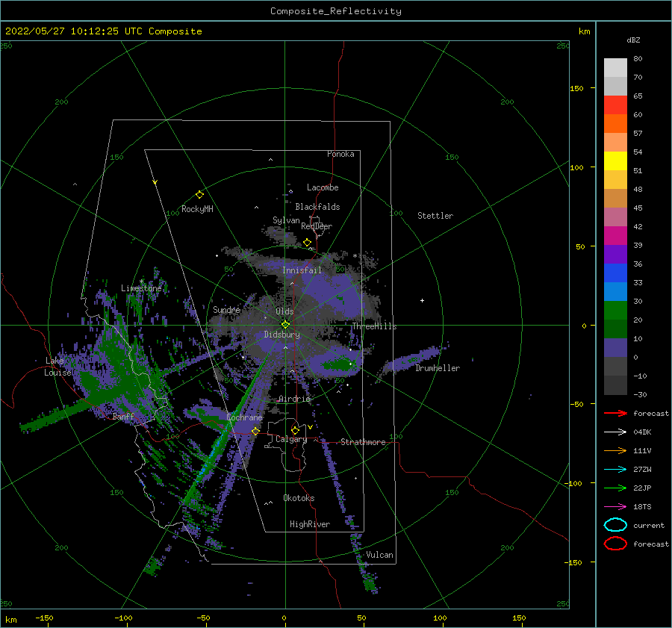Click the cyan 27ZW arrow icon
This screenshot has width=672, height=628.
click(x=615, y=470)
